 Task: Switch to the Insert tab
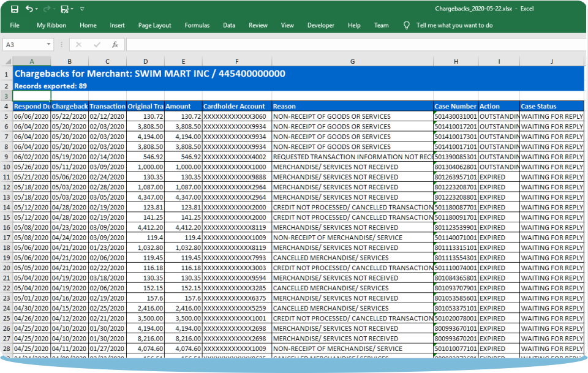pyautogui.click(x=117, y=26)
